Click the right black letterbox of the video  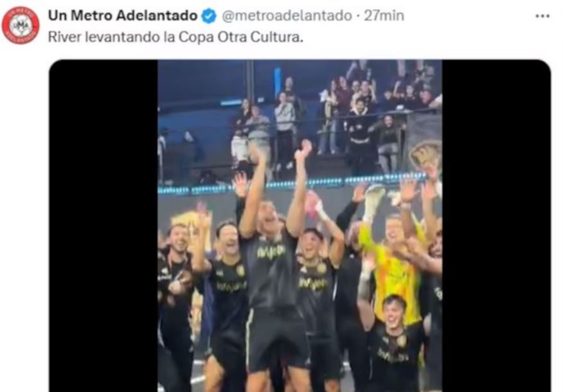[x=496, y=226]
